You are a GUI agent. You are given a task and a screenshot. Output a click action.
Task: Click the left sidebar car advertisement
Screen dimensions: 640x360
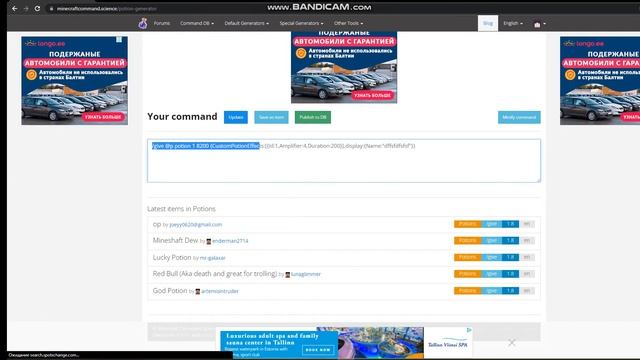74,80
